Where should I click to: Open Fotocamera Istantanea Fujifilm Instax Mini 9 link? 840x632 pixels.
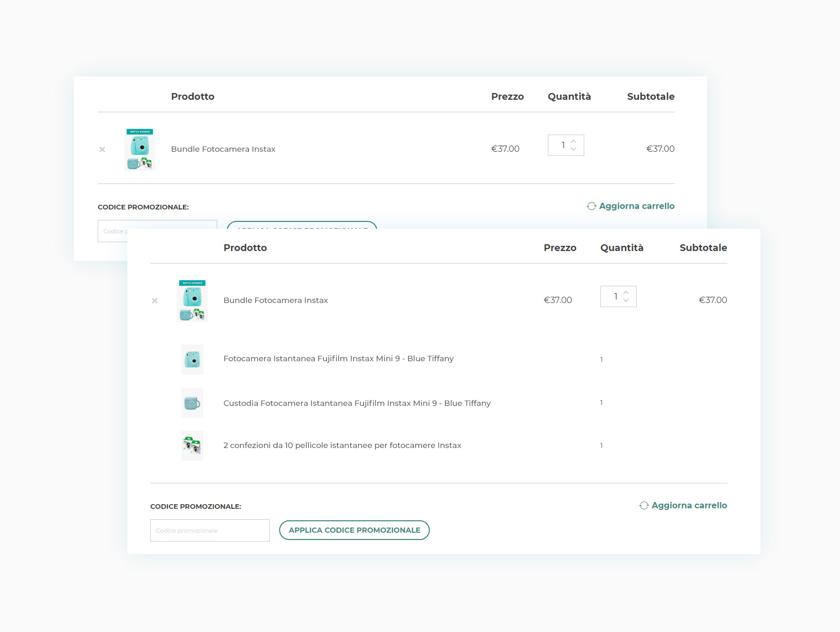click(338, 359)
